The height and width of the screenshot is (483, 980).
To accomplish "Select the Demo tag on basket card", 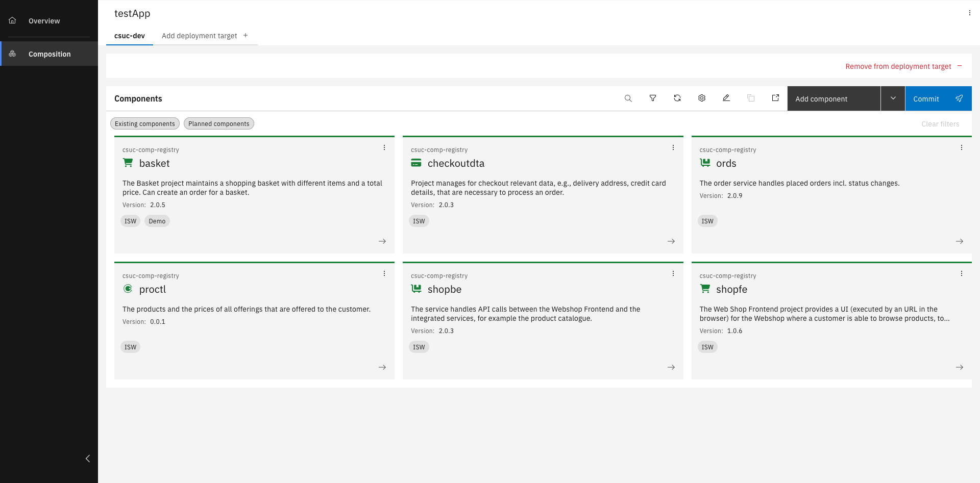I will (157, 221).
